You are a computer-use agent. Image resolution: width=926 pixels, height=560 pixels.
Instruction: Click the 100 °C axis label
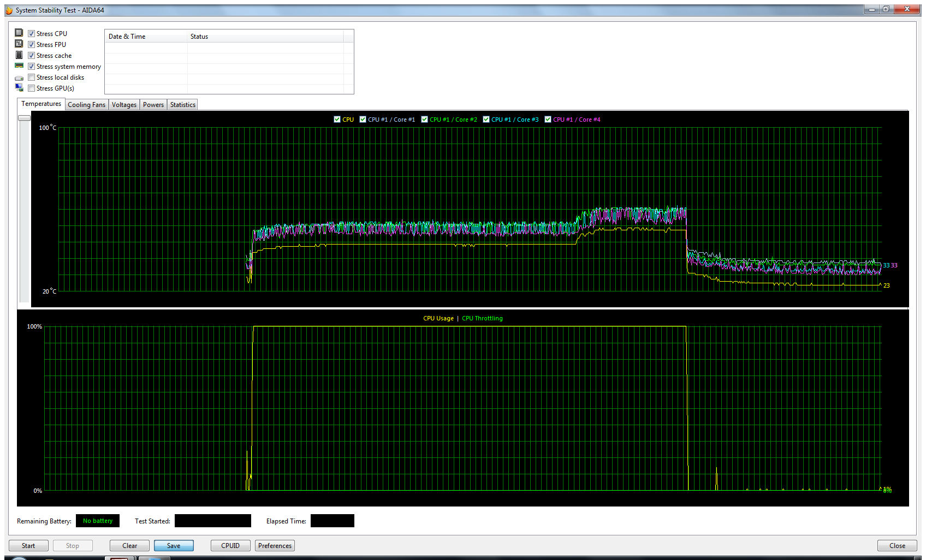tap(48, 128)
